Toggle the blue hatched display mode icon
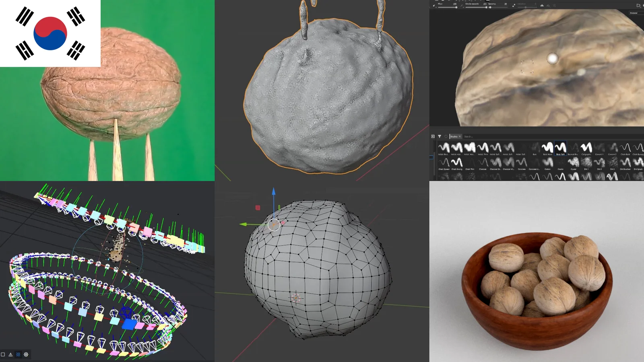 click(18, 354)
